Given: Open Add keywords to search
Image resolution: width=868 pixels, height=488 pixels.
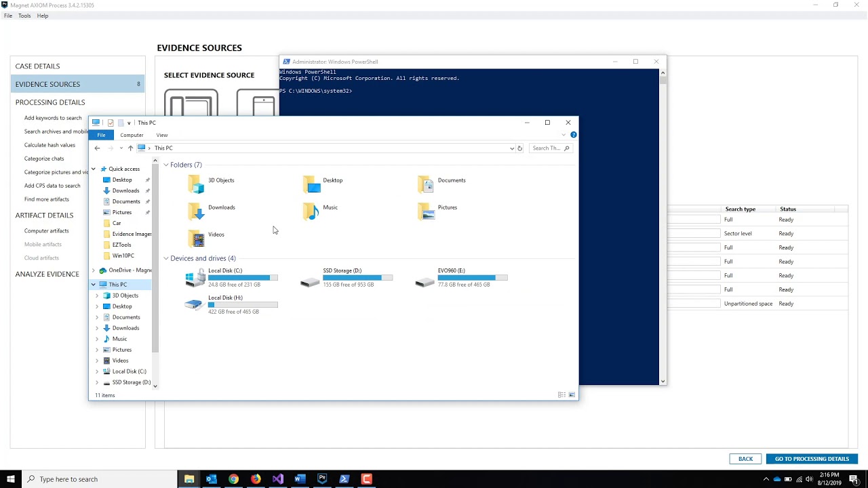Looking at the screenshot, I should [x=53, y=118].
